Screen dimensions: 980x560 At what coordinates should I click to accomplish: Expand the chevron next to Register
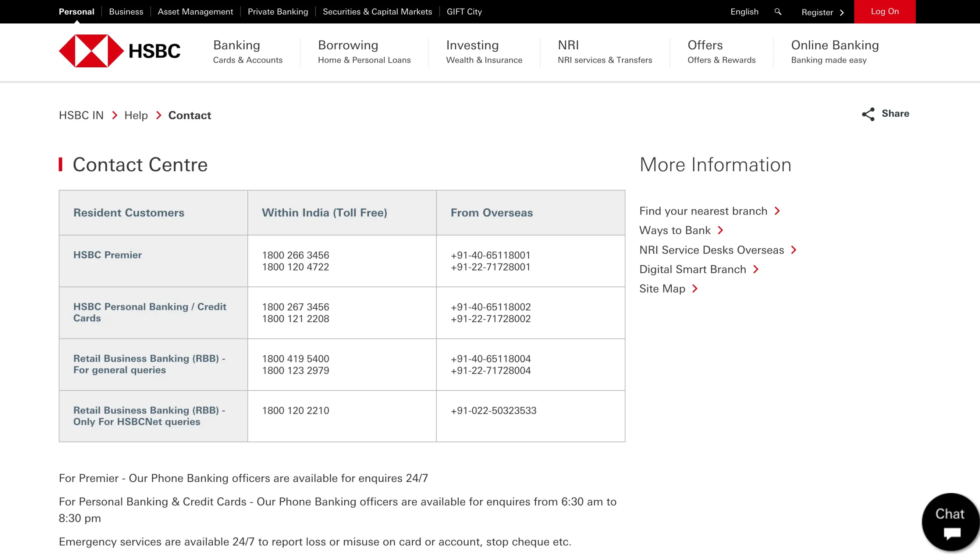point(842,12)
